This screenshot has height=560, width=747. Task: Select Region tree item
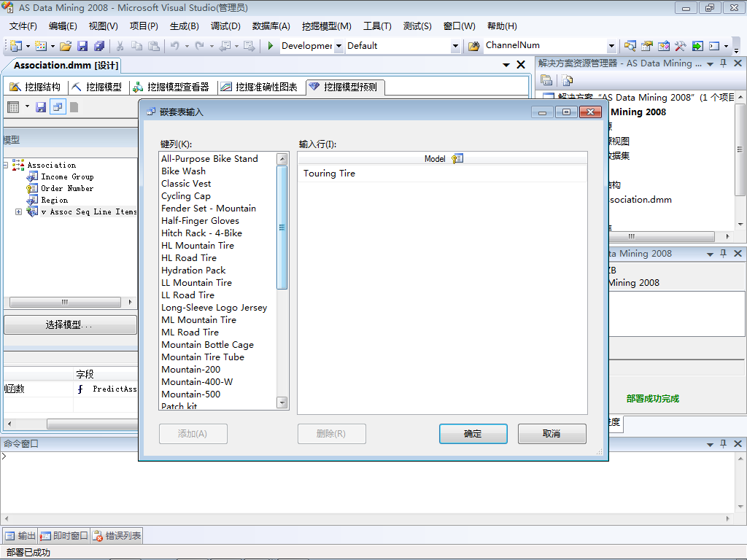point(54,200)
